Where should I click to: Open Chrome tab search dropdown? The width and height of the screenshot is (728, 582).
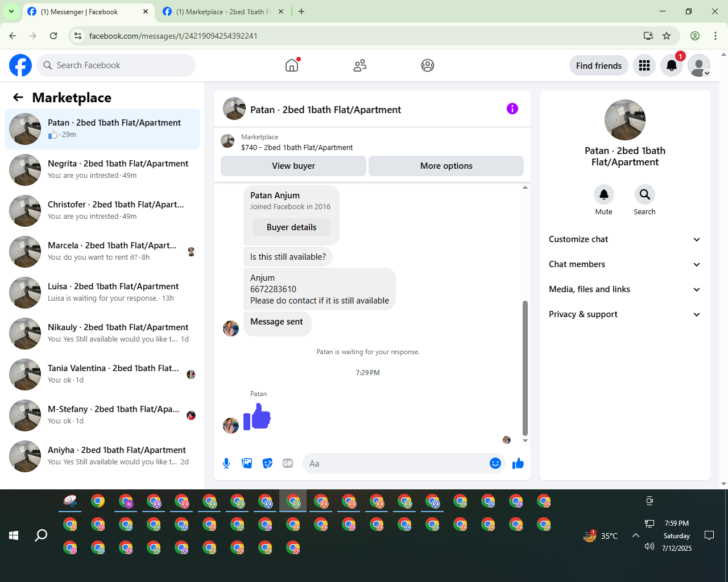coord(11,11)
